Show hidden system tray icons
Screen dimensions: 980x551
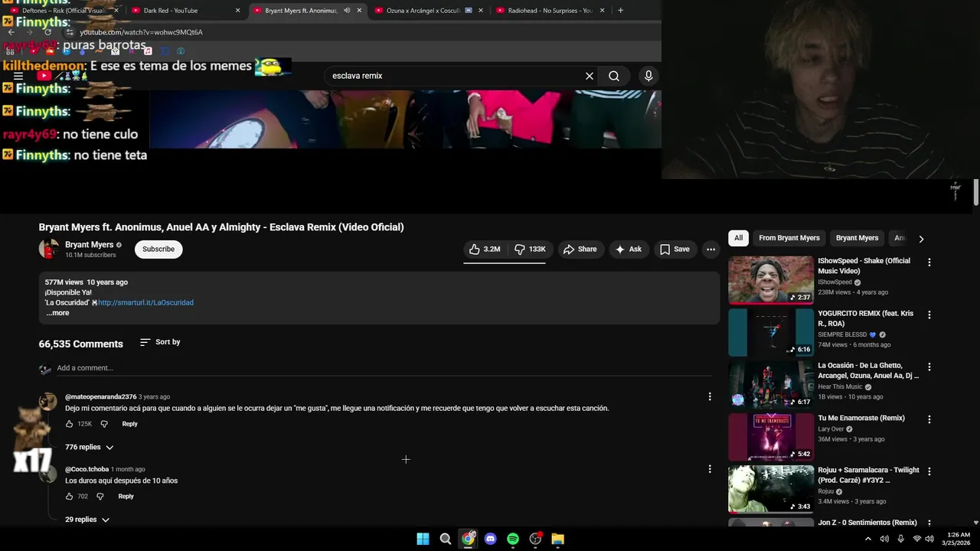867,539
